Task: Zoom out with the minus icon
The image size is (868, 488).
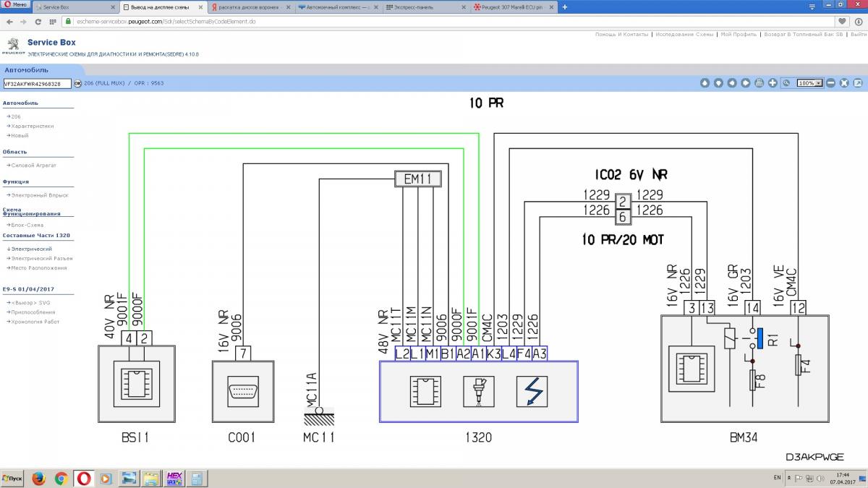Action: click(x=831, y=83)
